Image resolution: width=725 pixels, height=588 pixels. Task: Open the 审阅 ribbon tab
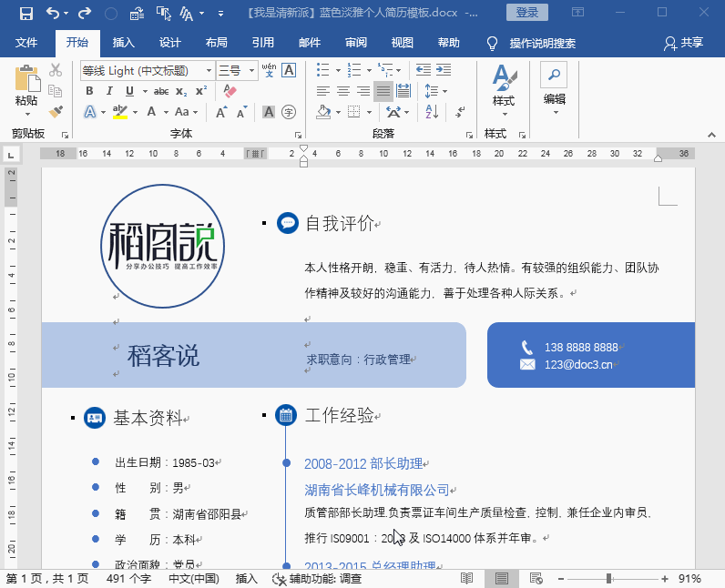click(x=356, y=43)
